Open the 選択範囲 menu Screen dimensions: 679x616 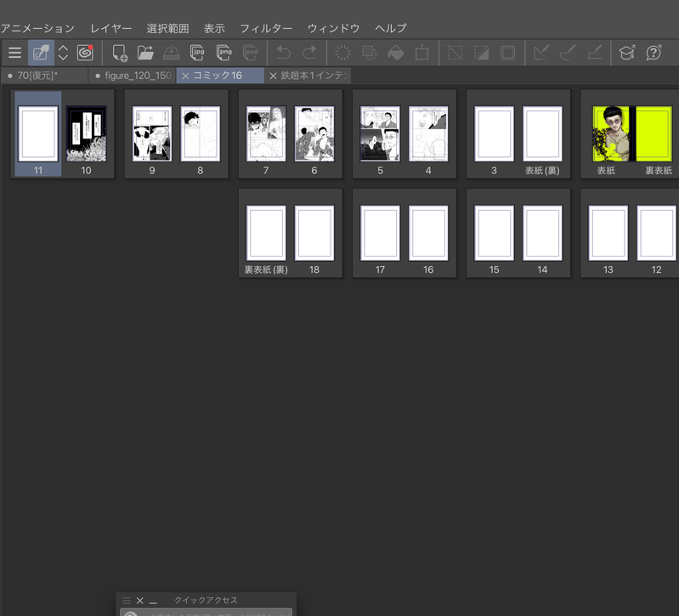[167, 29]
